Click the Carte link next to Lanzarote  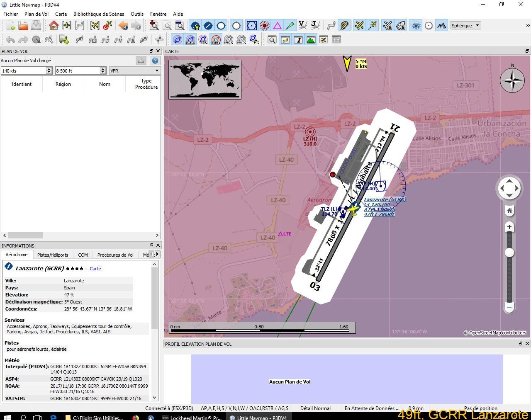(x=95, y=269)
